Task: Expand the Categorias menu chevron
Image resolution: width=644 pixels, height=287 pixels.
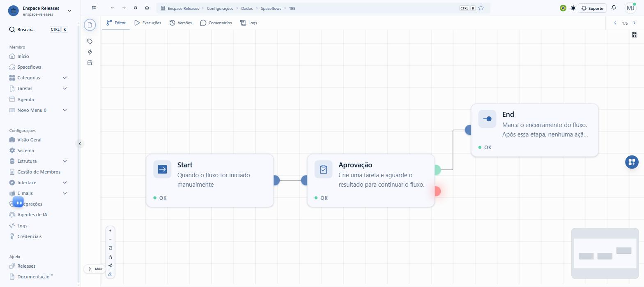Action: tap(64, 78)
